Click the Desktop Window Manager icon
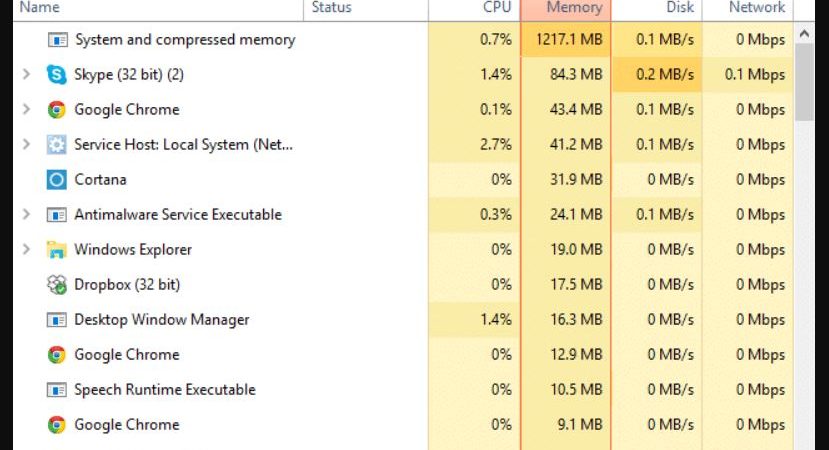 click(56, 320)
